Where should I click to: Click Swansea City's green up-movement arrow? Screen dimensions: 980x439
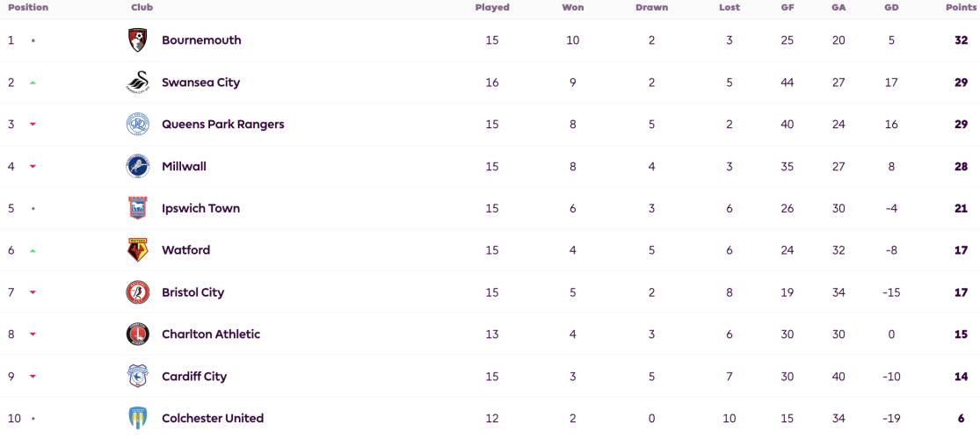coord(33,83)
